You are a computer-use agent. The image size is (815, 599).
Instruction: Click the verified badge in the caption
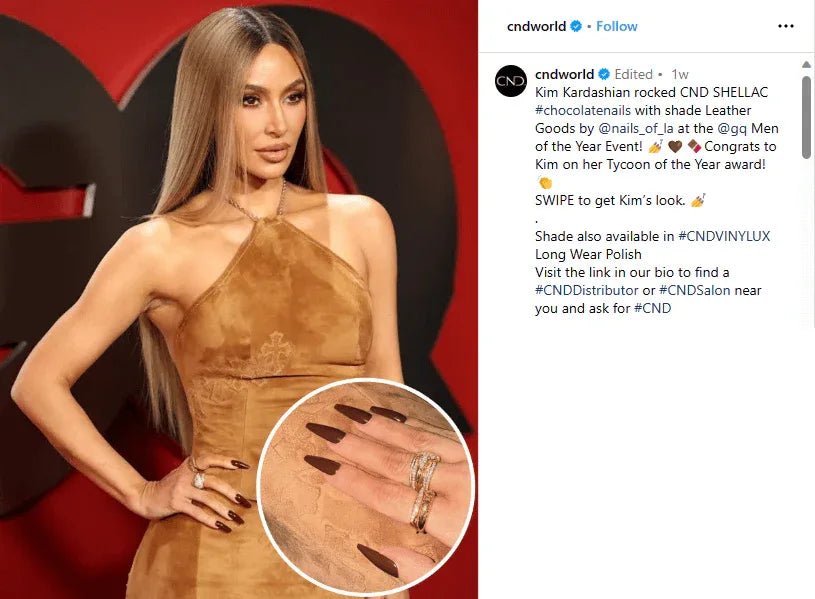(603, 74)
